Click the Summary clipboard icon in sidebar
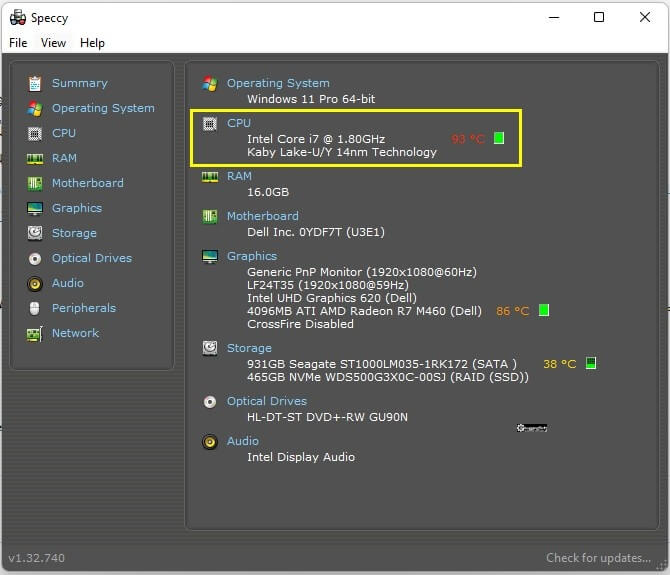This screenshot has width=670, height=575. 35,83
